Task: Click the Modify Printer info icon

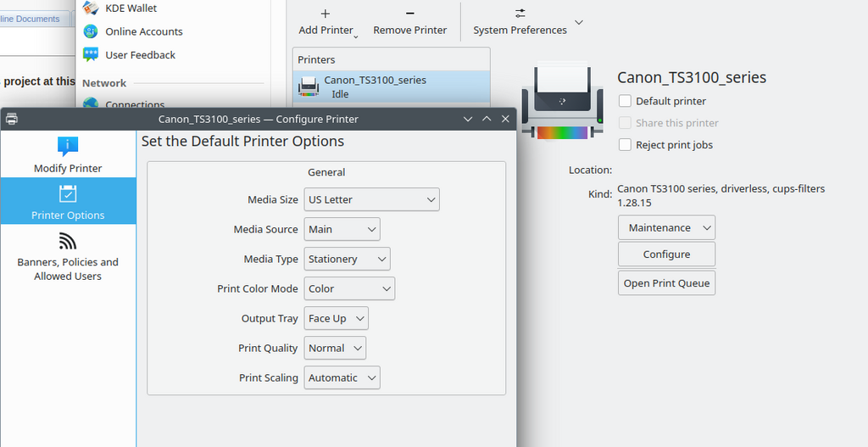Action: coord(68,146)
